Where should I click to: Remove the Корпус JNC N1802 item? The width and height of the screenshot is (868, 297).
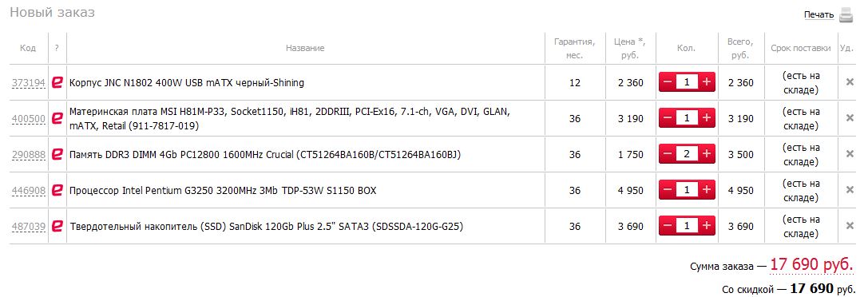pos(850,82)
